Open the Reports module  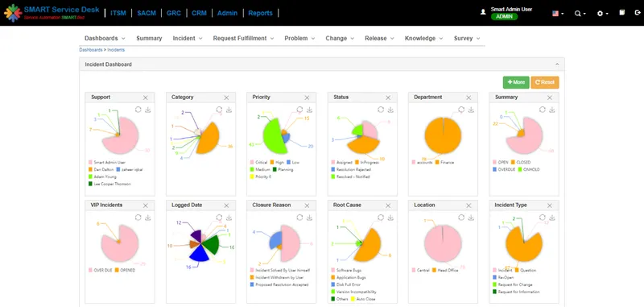click(260, 13)
